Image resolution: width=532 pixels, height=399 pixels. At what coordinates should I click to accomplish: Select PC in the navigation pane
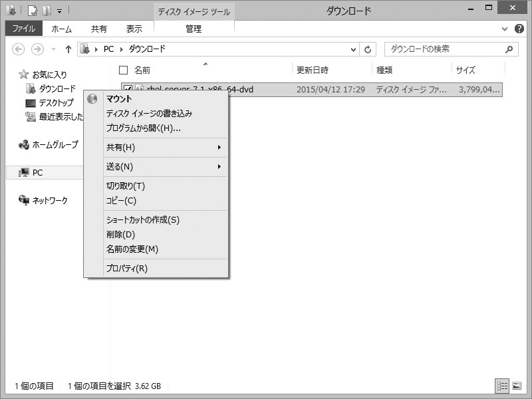coord(38,173)
